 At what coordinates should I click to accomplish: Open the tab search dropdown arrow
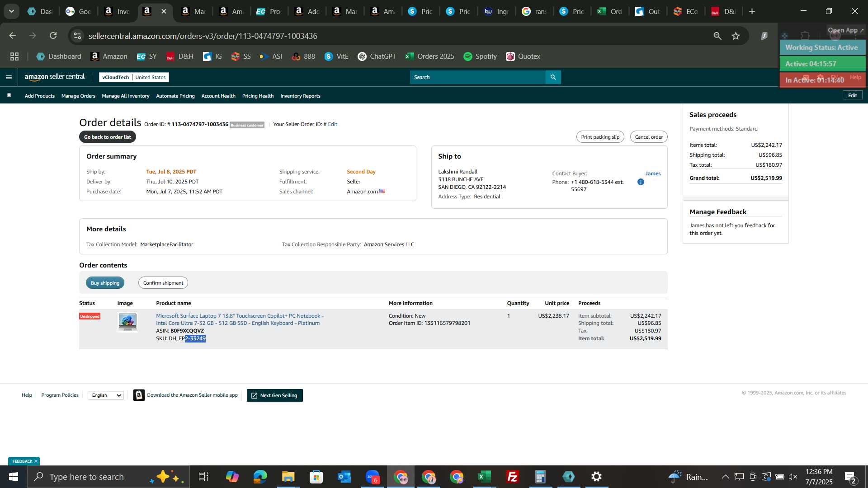11,11
